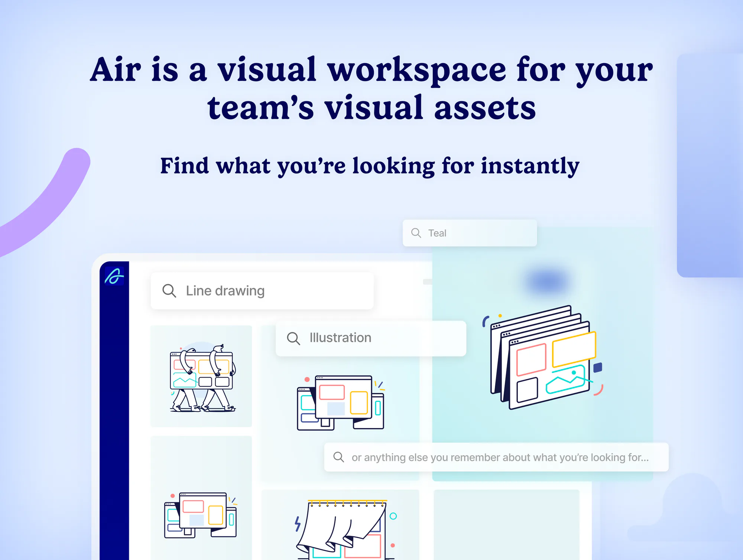The height and width of the screenshot is (560, 743).
Task: Click the 'or anything else you remember' search field
Action: tap(496, 457)
